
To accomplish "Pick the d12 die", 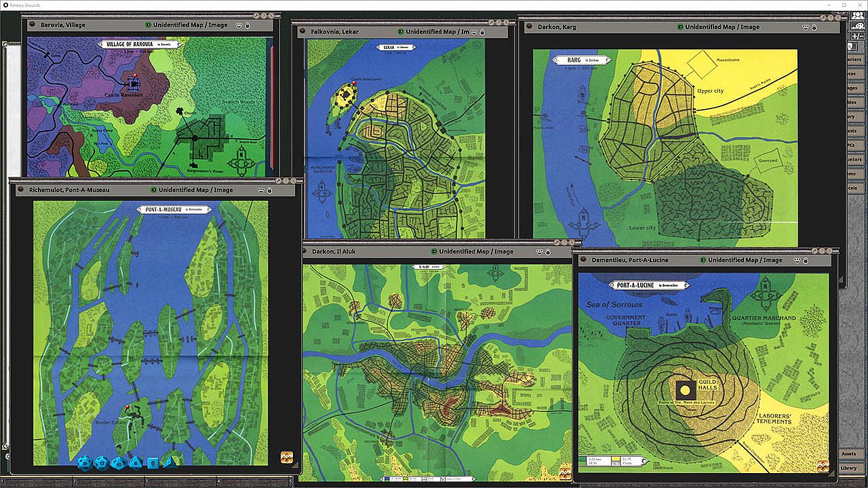I will pos(102,463).
